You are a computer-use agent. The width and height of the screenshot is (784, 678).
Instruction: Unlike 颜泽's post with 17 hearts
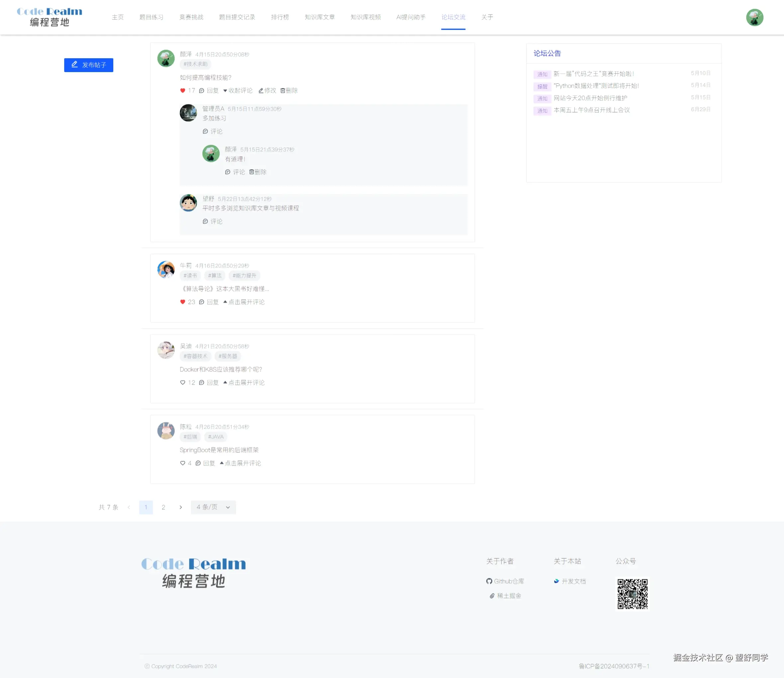[183, 91]
